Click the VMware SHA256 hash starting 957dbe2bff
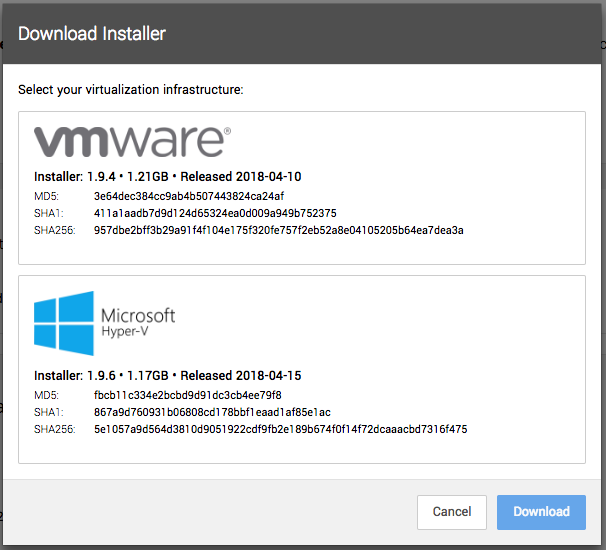The image size is (606, 550). point(278,230)
